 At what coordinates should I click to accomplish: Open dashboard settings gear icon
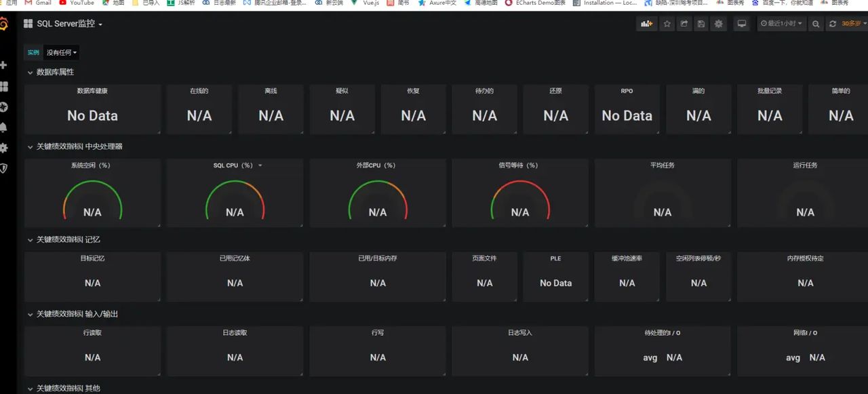tap(719, 23)
